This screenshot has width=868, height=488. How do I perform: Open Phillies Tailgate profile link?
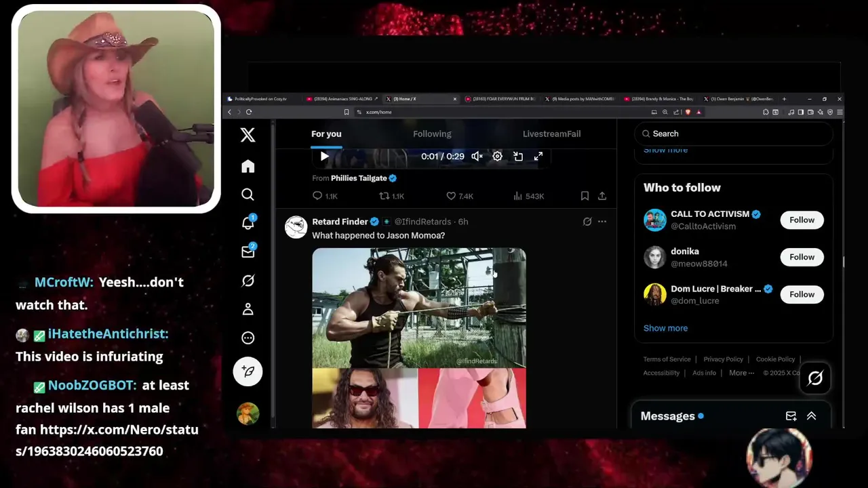359,178
